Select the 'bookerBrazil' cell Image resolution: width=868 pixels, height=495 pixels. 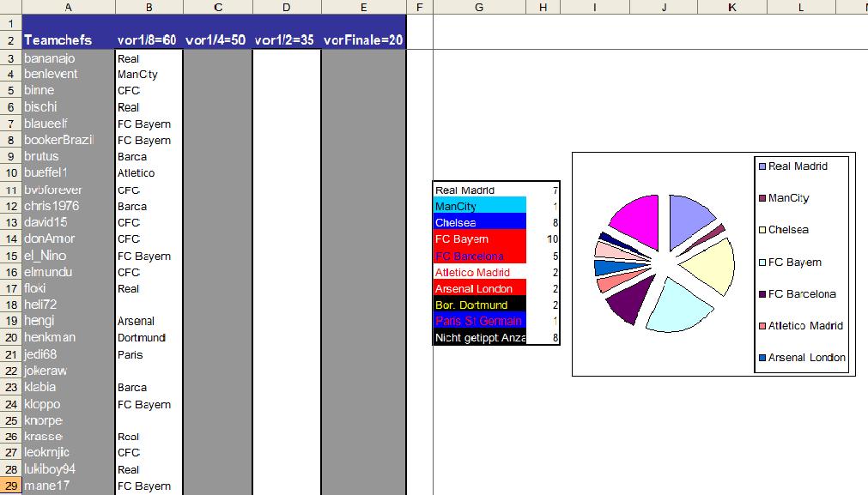pyautogui.click(x=69, y=140)
